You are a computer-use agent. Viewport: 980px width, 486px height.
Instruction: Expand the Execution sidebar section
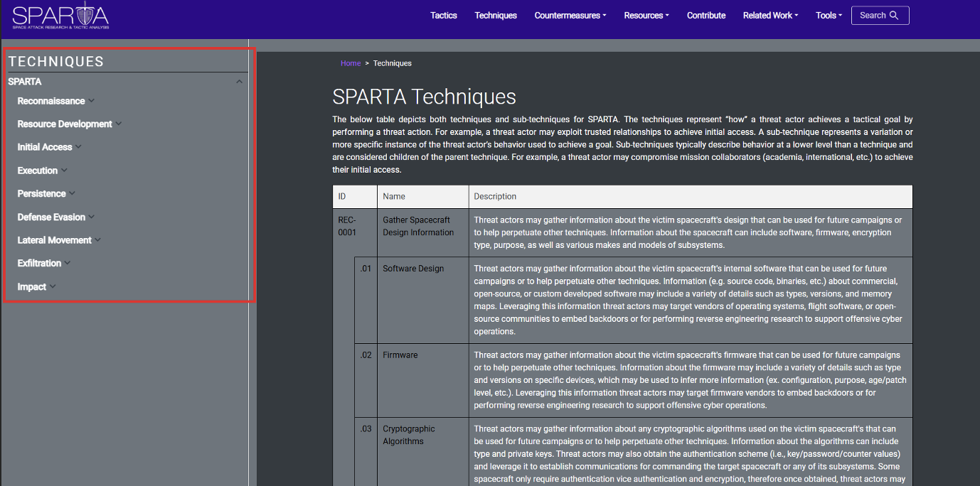[43, 171]
